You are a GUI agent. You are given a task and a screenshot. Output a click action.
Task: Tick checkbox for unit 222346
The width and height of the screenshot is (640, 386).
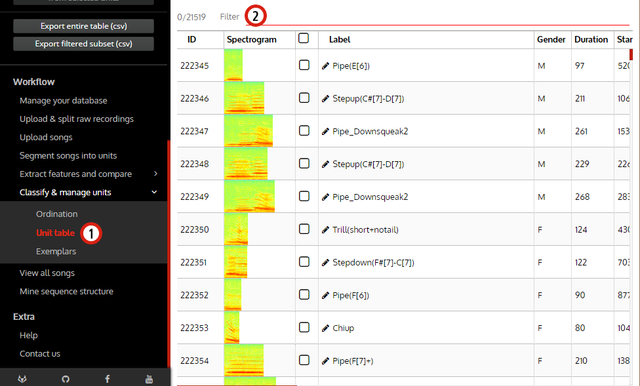coord(304,98)
